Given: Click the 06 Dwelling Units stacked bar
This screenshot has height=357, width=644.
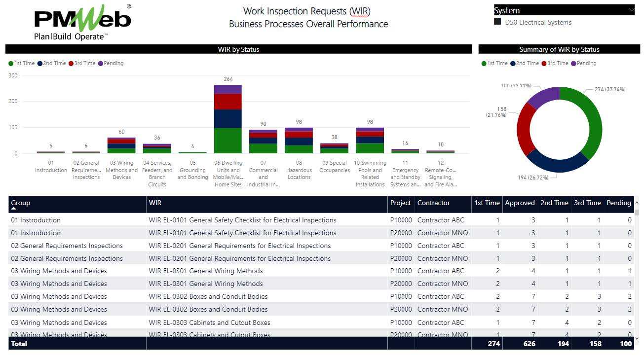Looking at the screenshot, I should point(227,118).
